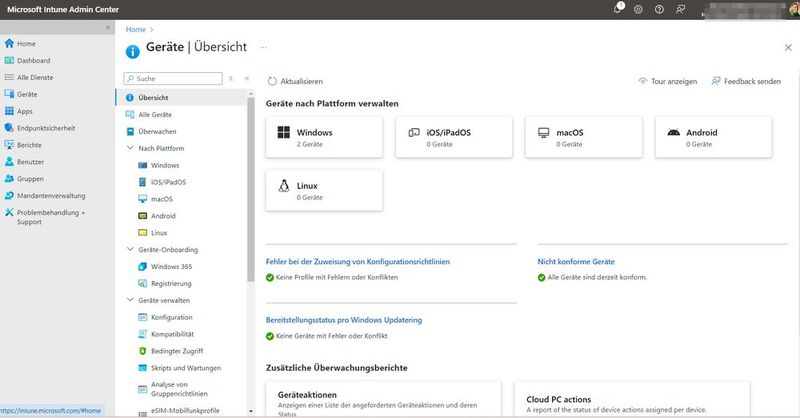Click the Home house icon in sidebar

[9, 43]
